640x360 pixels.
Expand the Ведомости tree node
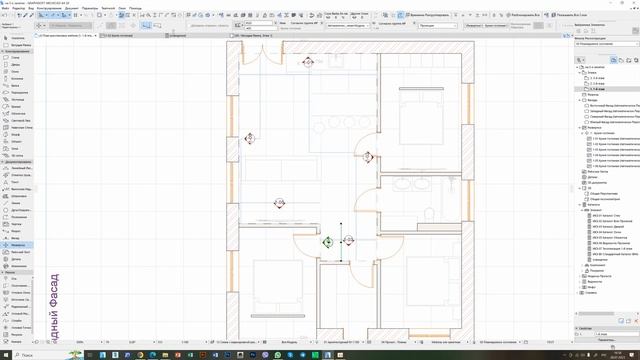tap(580, 282)
